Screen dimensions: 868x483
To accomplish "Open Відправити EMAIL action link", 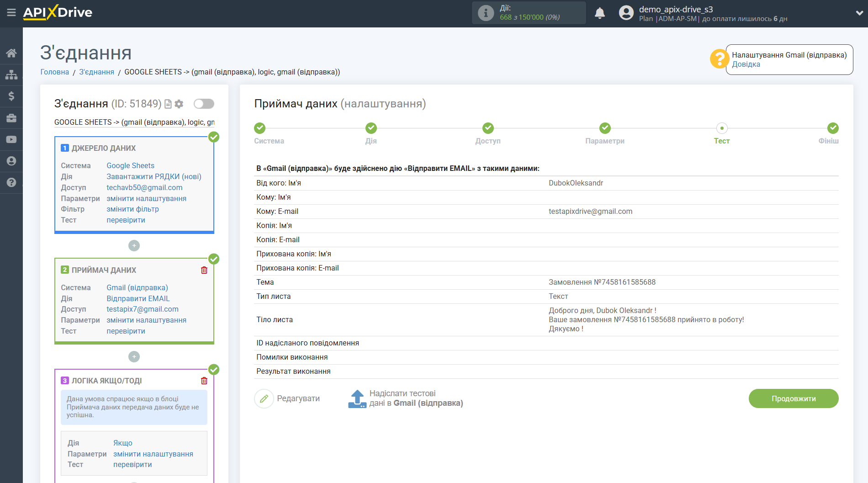I will point(138,299).
